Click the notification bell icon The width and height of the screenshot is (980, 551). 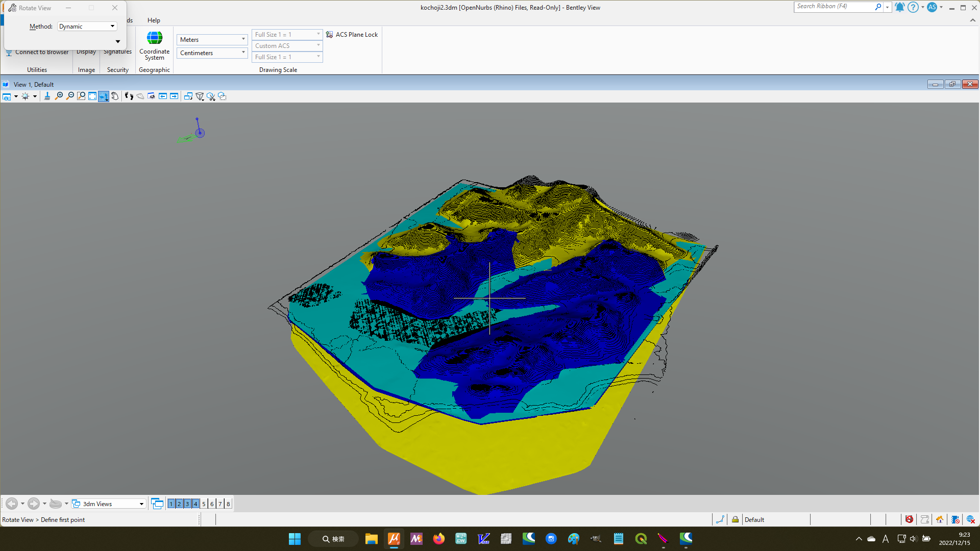tap(899, 7)
